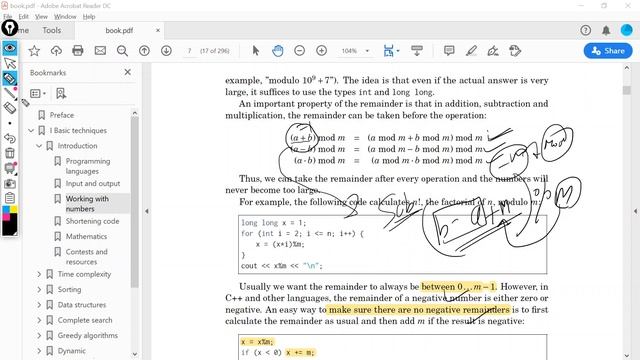640x360 pixels.
Task: Open the notifications bell
Action: point(606,30)
